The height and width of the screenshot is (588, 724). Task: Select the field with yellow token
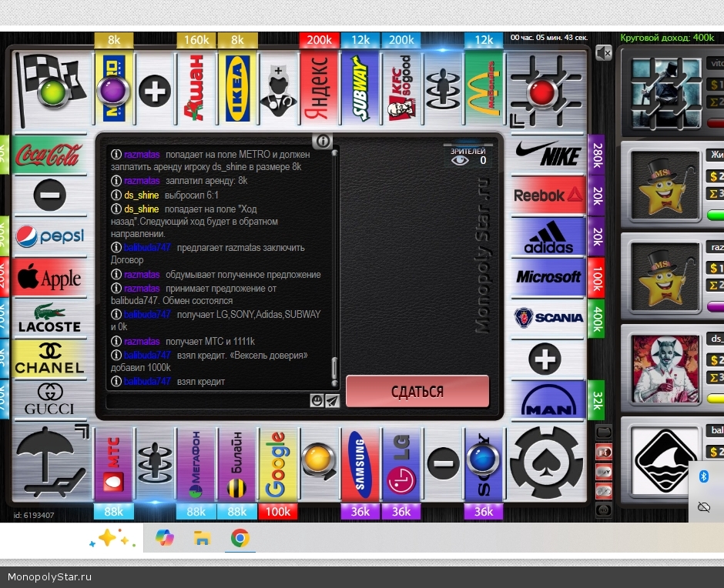pyautogui.click(x=319, y=462)
